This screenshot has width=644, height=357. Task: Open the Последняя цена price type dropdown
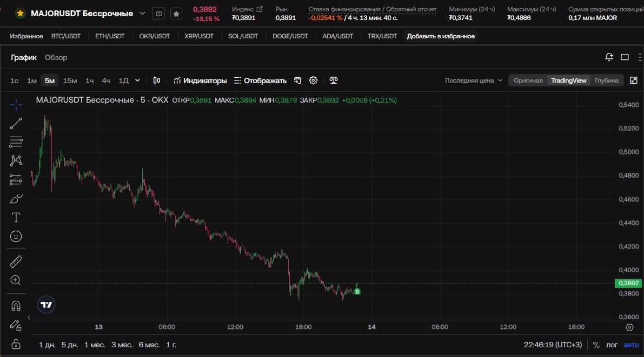(474, 80)
